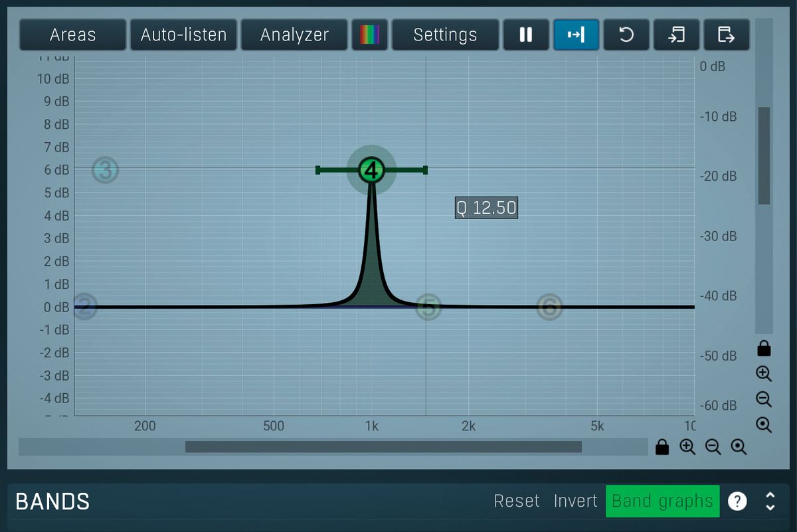Reset all bands

tap(517, 501)
